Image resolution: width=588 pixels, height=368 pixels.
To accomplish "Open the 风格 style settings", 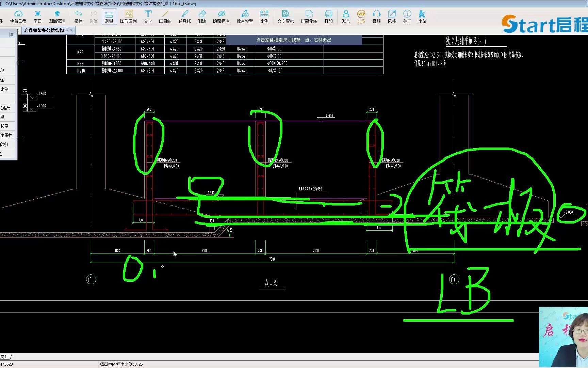I will [392, 16].
